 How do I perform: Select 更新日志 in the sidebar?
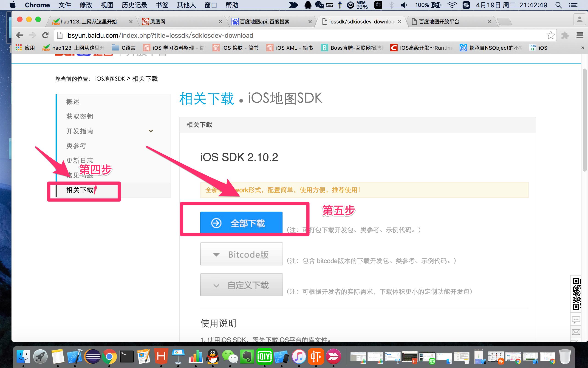(x=80, y=161)
